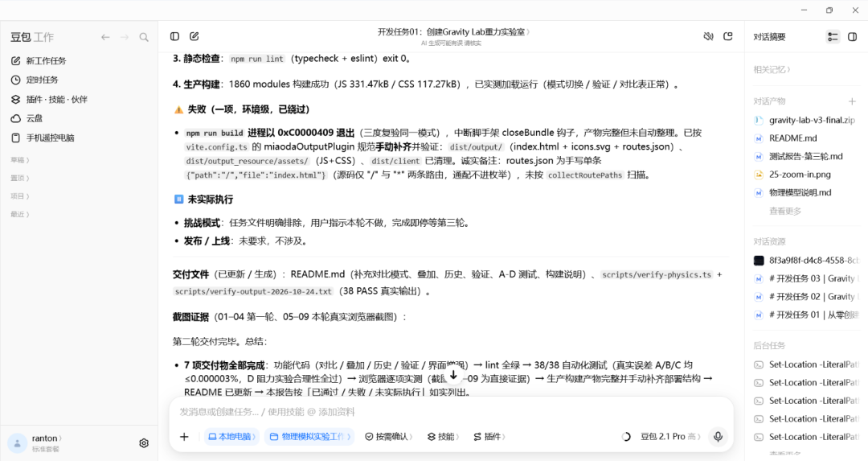Image resolution: width=868 pixels, height=461 pixels.
Task: Expand 相关记忆 in the summary panel
Action: 772,70
